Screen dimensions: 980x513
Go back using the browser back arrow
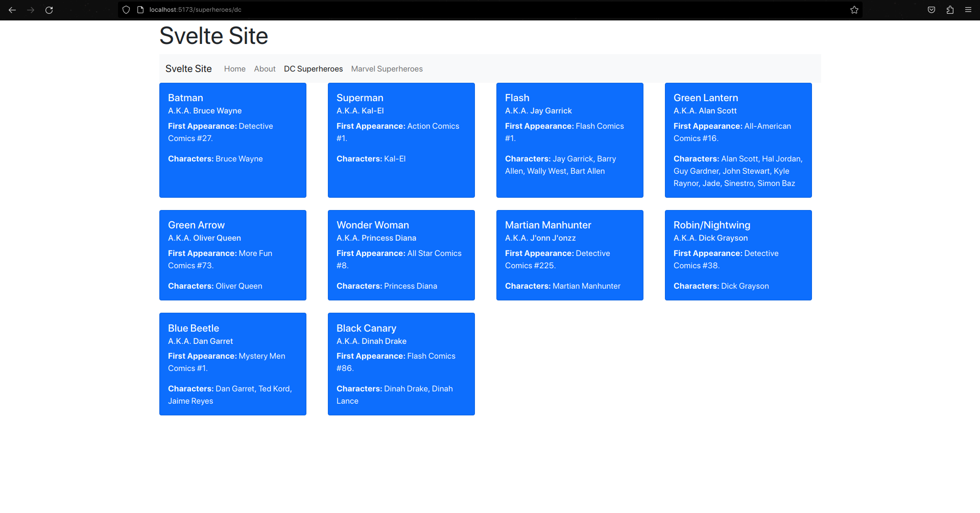pyautogui.click(x=12, y=10)
